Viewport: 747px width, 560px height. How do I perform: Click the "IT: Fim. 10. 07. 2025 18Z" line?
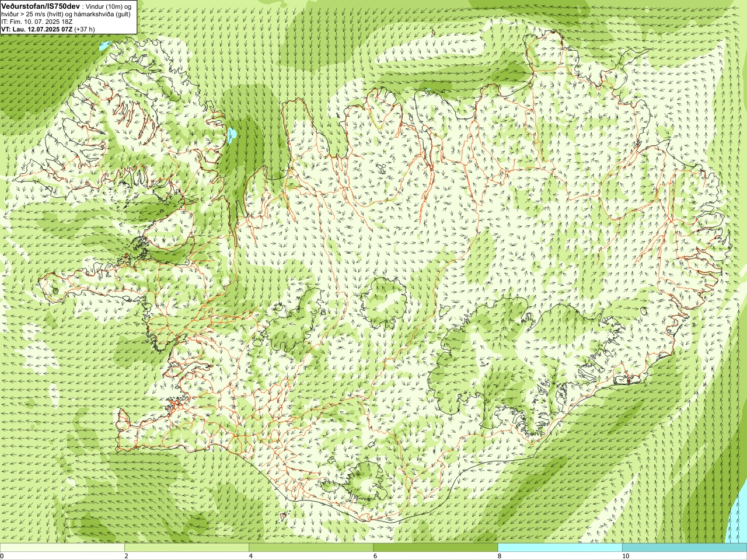37,21
